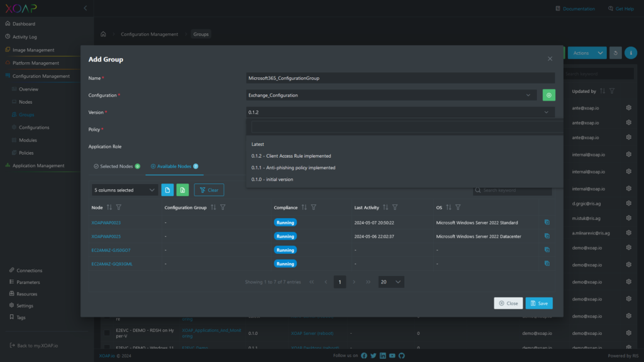
Task: Open the LinkedIn link in the footer
Action: [x=383, y=356]
